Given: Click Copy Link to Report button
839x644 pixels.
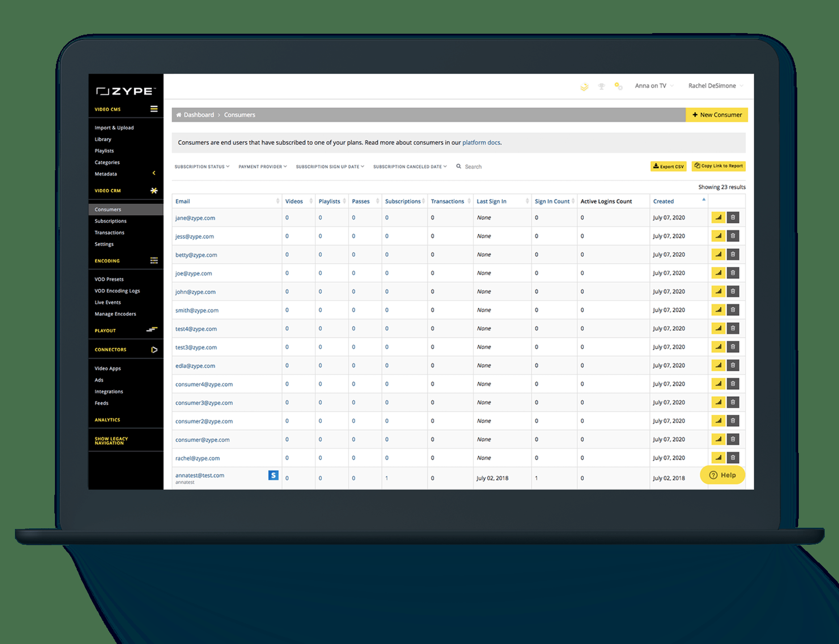Looking at the screenshot, I should 718,166.
